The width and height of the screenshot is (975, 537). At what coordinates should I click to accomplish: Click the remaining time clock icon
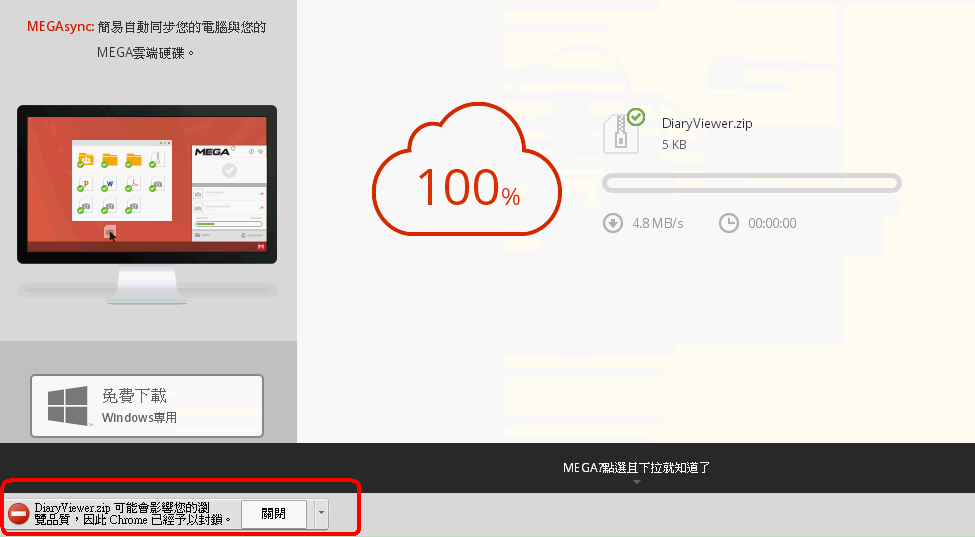[x=729, y=223]
